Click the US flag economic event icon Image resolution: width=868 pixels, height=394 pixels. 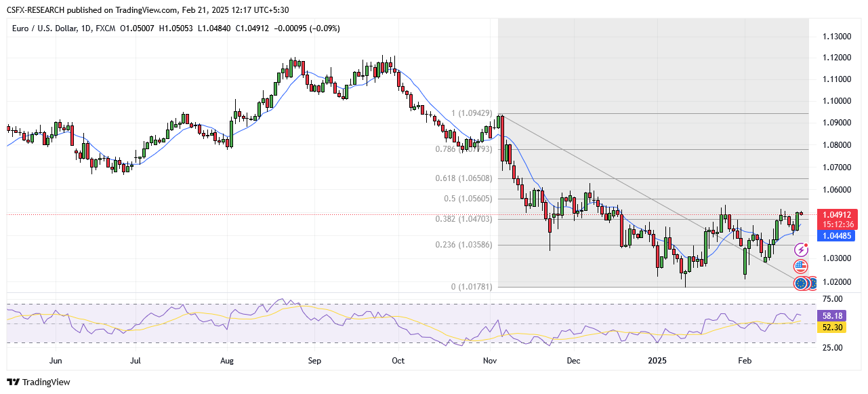pos(801,267)
